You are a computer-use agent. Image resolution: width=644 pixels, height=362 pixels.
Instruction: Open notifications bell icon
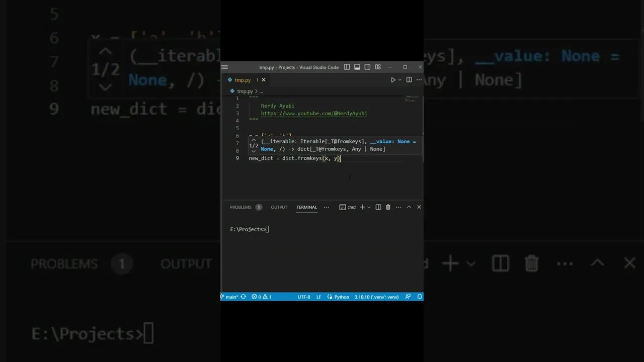419,297
